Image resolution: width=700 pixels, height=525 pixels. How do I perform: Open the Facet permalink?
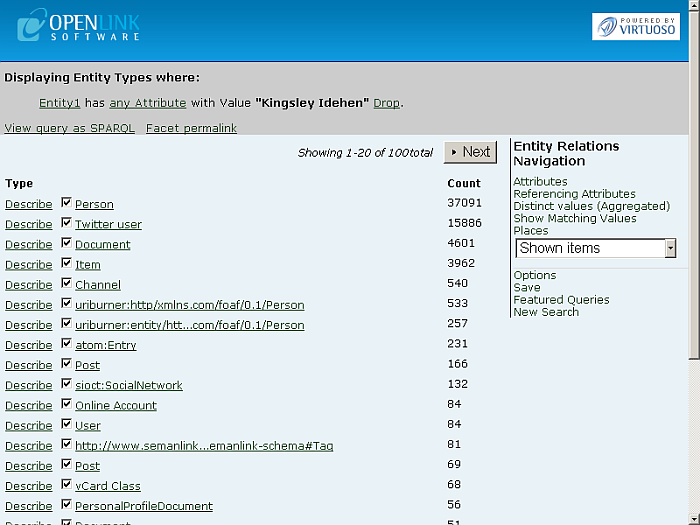pos(191,129)
